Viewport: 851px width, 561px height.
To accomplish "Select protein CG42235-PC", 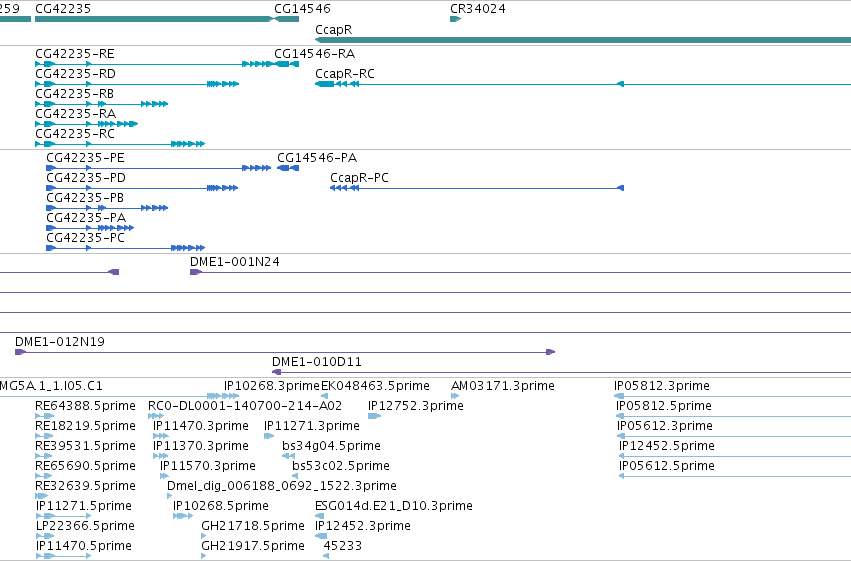I will pyautogui.click(x=125, y=248).
